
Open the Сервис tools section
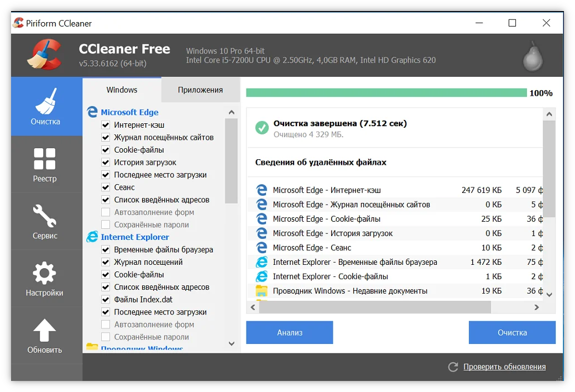point(45,222)
